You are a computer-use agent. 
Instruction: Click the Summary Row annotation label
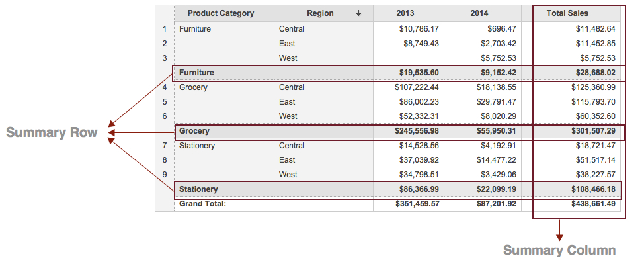tap(52, 133)
